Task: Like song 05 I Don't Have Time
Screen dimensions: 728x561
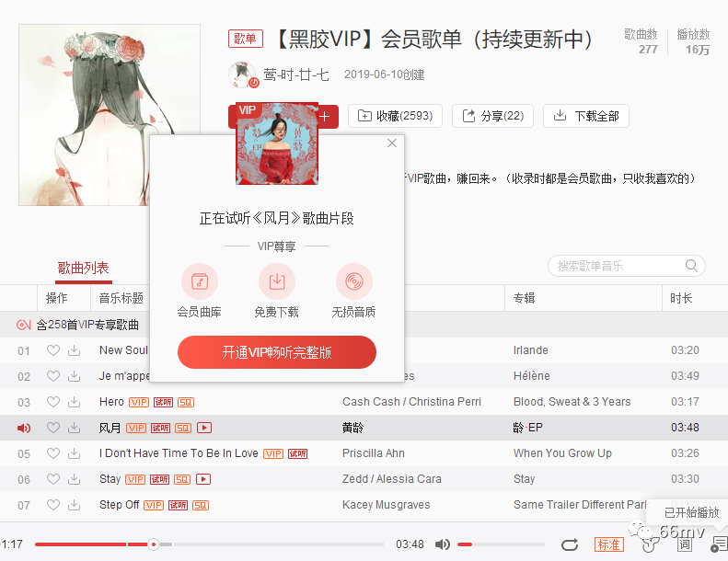Action: [x=53, y=453]
